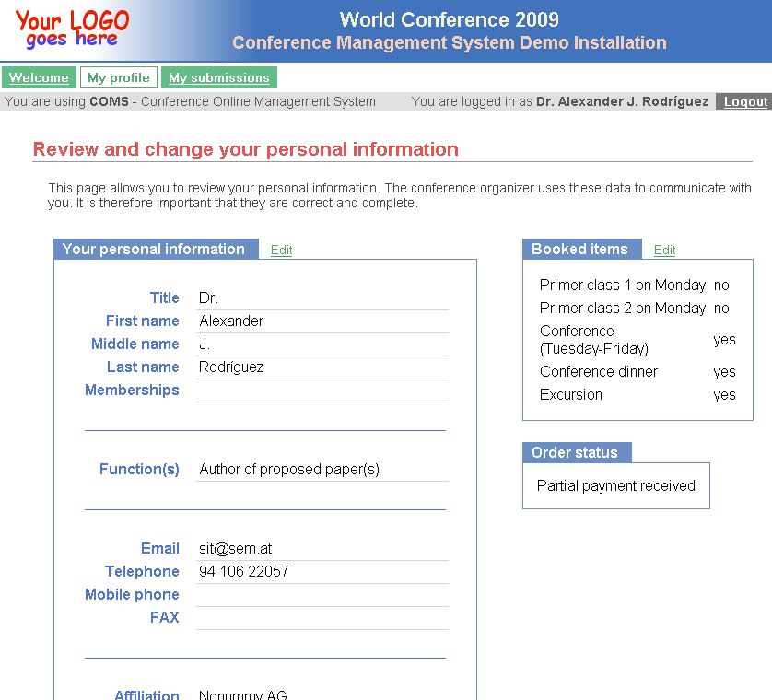Select the email sit@sem.at
The height and width of the screenshot is (700, 772).
pyautogui.click(x=235, y=548)
